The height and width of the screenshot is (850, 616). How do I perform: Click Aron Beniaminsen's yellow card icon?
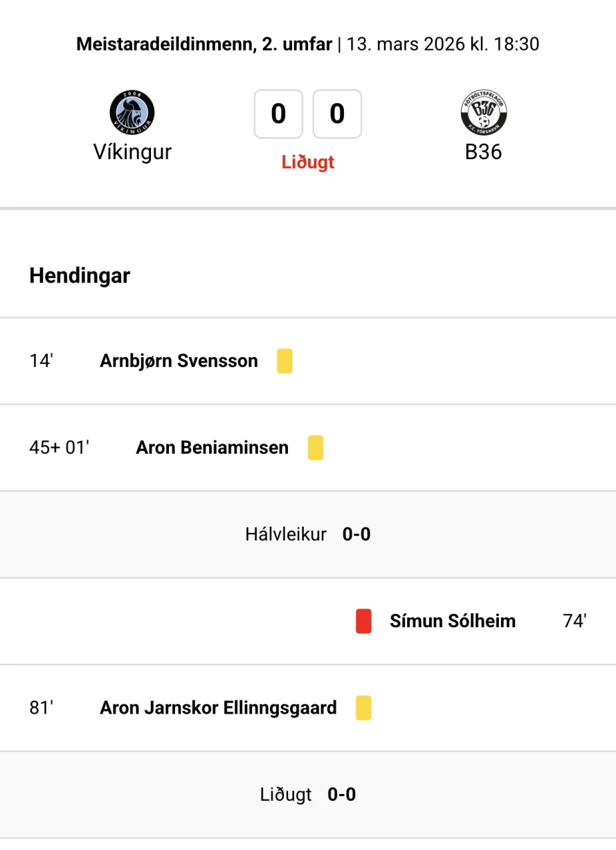coord(316,448)
